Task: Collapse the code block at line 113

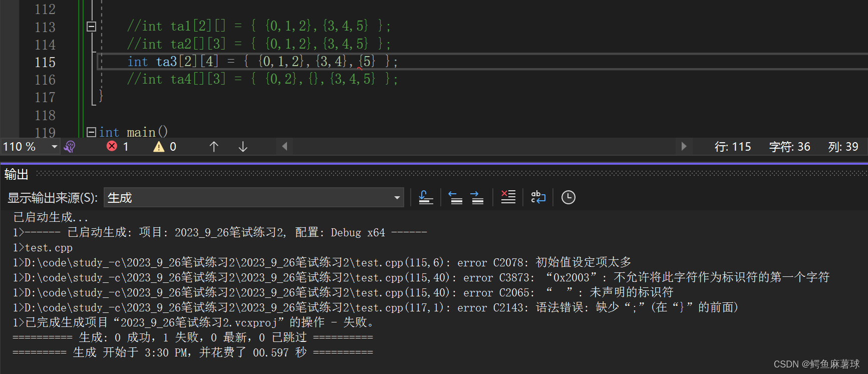Action: coord(91,27)
